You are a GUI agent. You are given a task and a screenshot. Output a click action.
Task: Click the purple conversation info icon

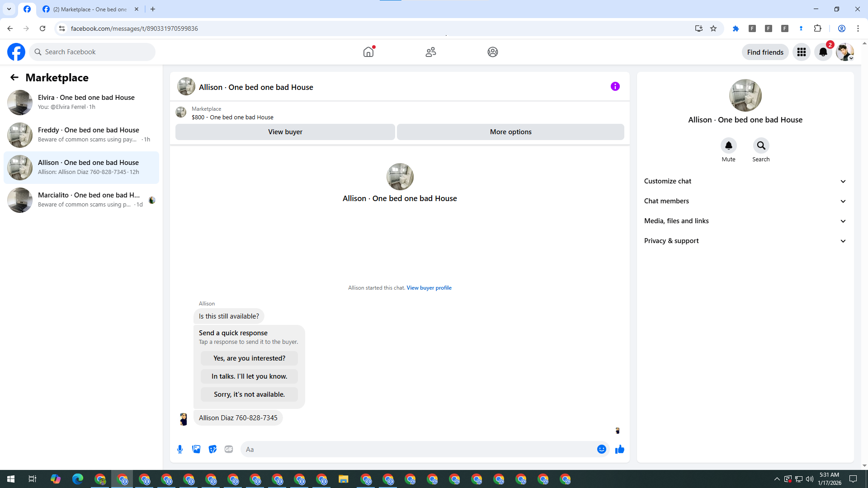(x=615, y=86)
